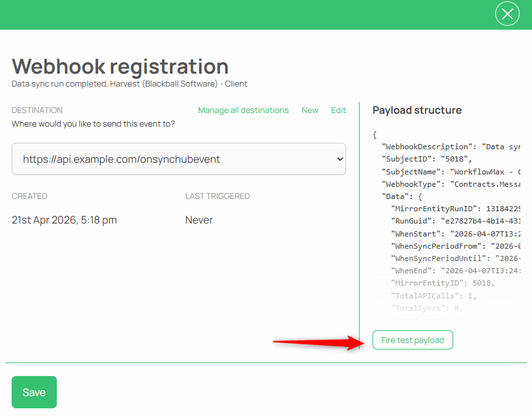The width and height of the screenshot is (532, 418).
Task: Click the Never last triggered value
Action: [199, 220]
